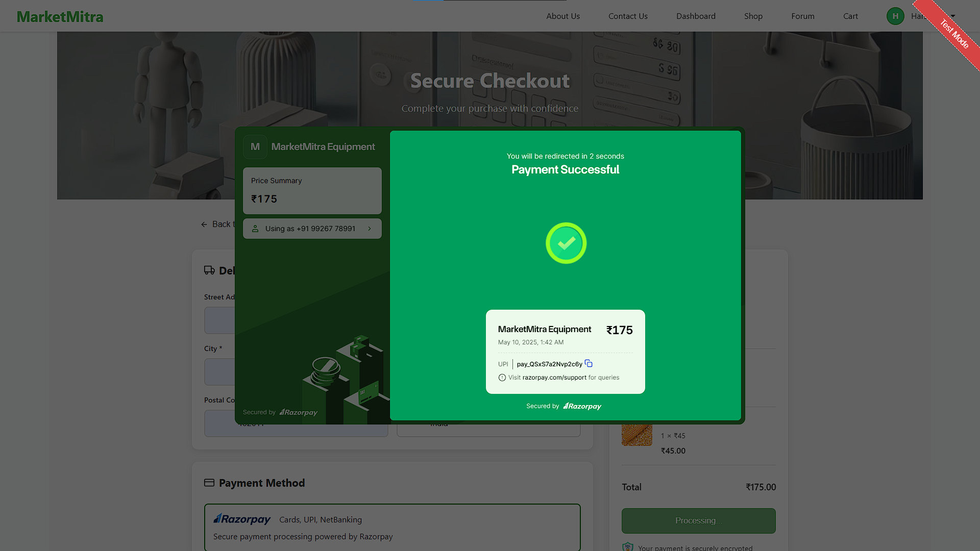Visit razorpay.com/support link

point(554,378)
